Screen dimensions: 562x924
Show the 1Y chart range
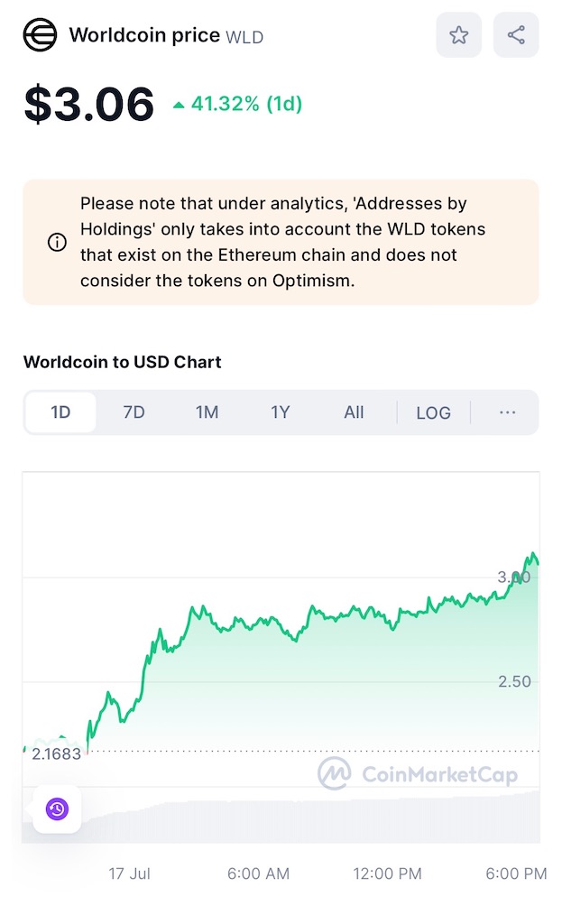281,411
